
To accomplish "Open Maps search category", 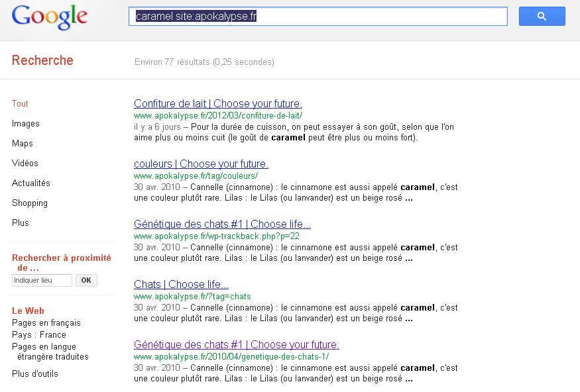I will [22, 143].
